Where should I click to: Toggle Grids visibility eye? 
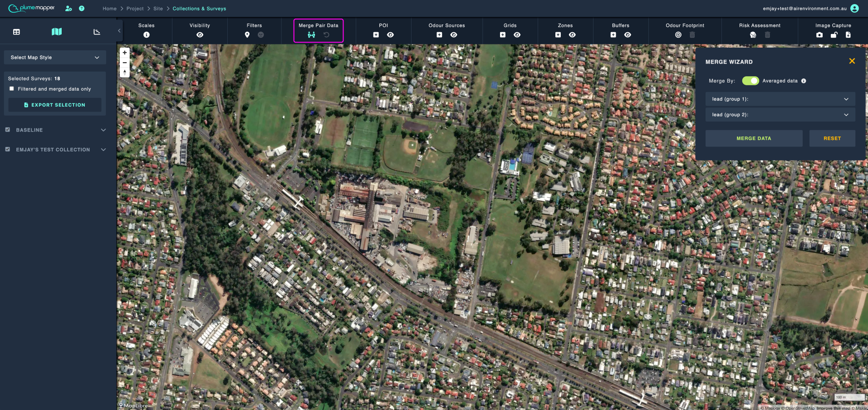click(517, 35)
